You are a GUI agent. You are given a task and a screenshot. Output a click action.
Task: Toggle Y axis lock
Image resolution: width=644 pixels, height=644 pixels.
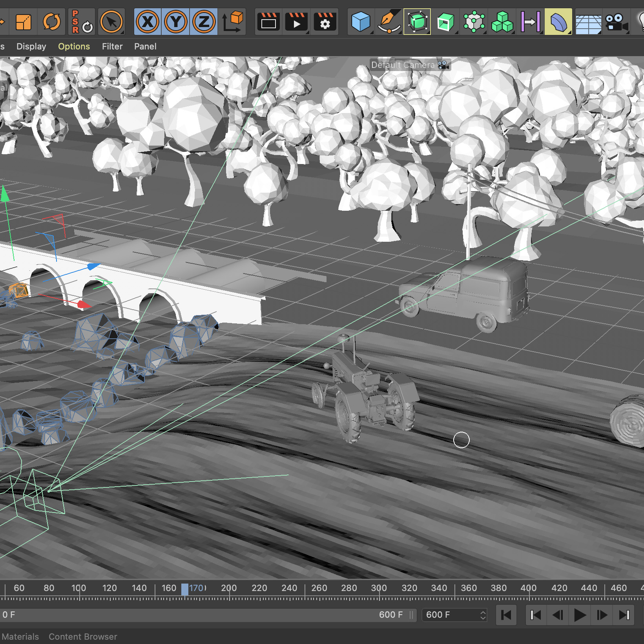(176, 22)
